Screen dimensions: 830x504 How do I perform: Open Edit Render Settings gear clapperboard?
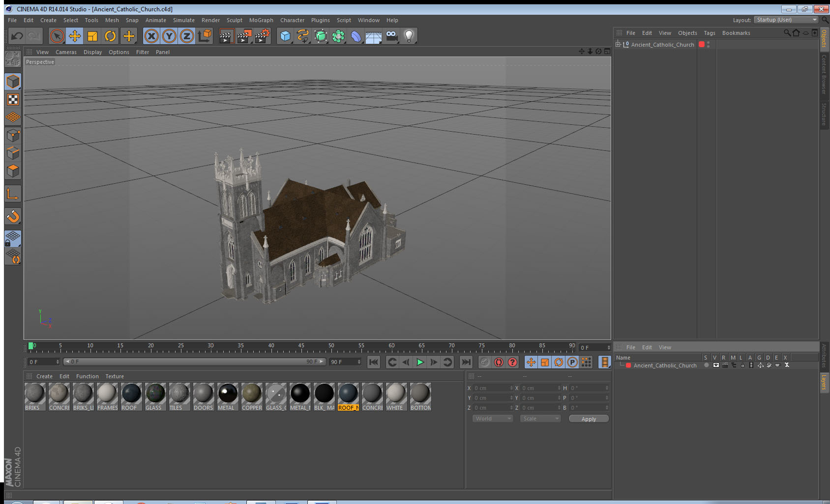click(x=263, y=36)
